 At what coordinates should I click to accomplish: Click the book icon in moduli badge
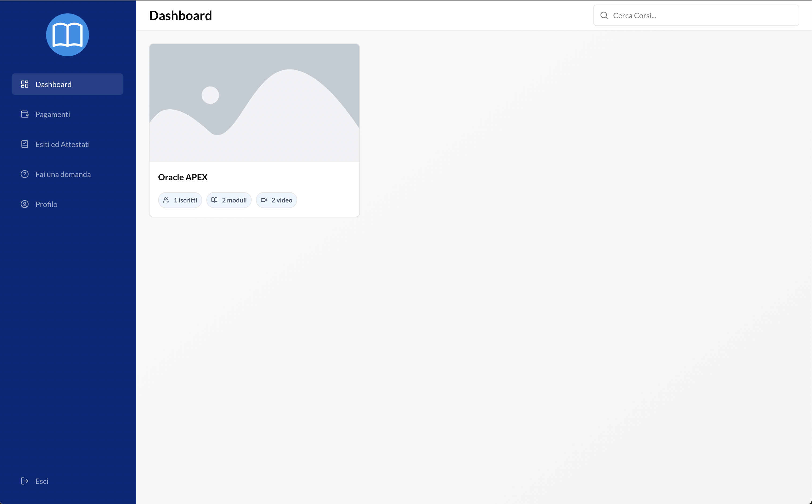pyautogui.click(x=214, y=200)
